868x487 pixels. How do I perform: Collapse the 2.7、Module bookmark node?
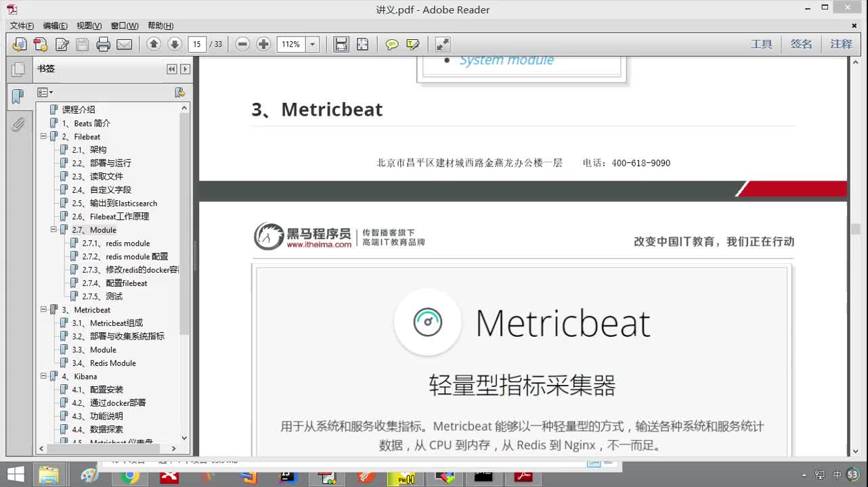(x=53, y=230)
